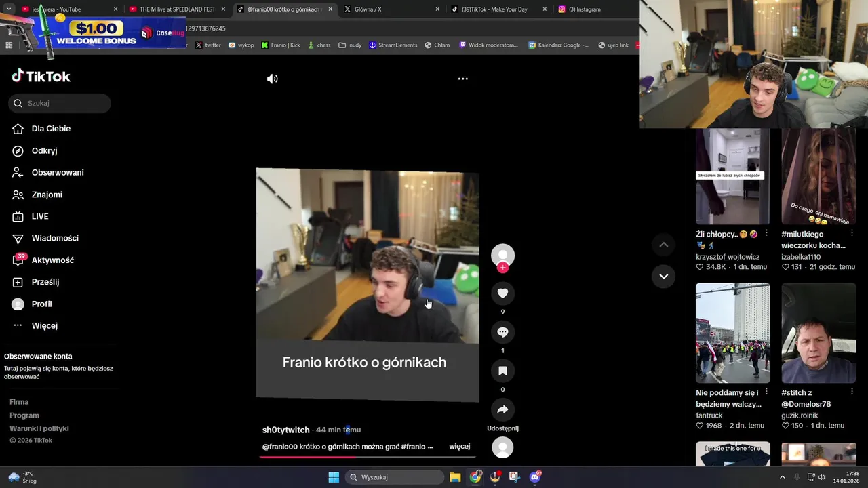Expand Chrome tab search dropdown

click(9, 9)
